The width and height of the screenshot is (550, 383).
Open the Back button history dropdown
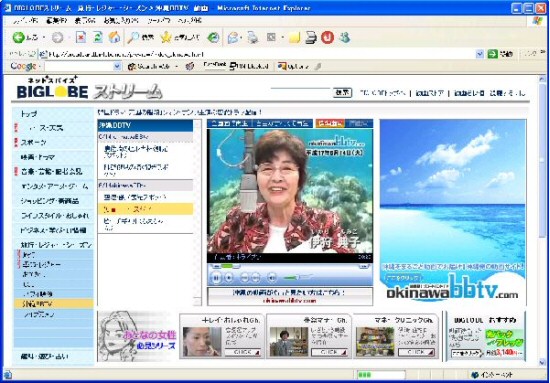click(44, 38)
